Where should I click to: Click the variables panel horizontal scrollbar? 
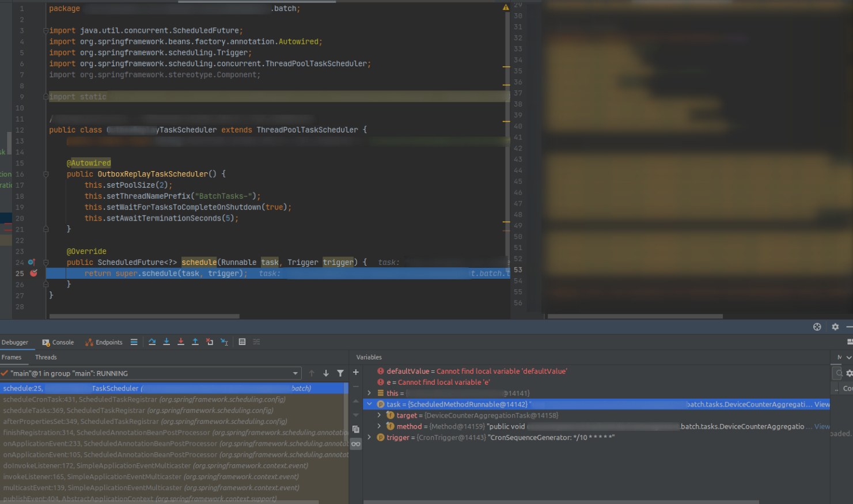[562, 502]
